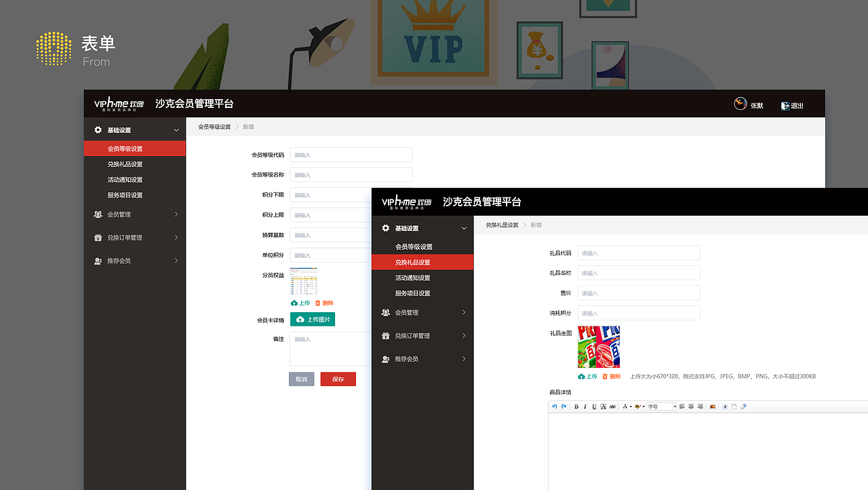
Task: Expand 会员管理 chevron in front window
Action: pyautogui.click(x=464, y=312)
